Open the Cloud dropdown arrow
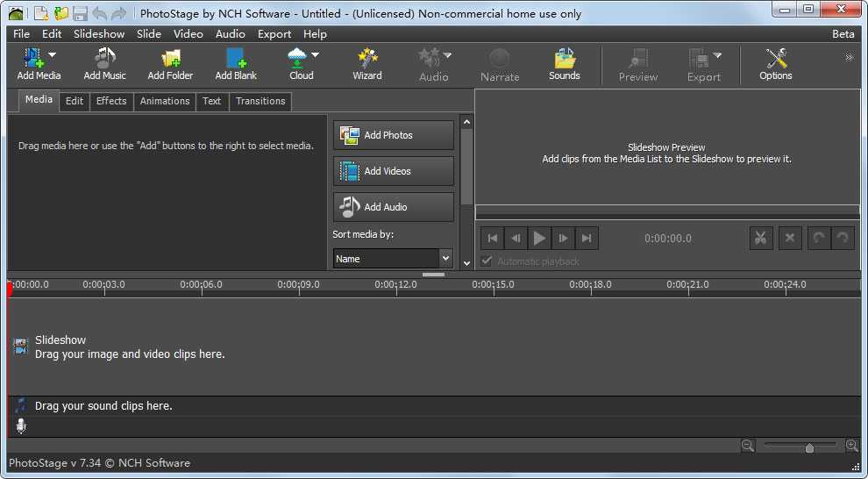The width and height of the screenshot is (868, 479). click(x=315, y=55)
